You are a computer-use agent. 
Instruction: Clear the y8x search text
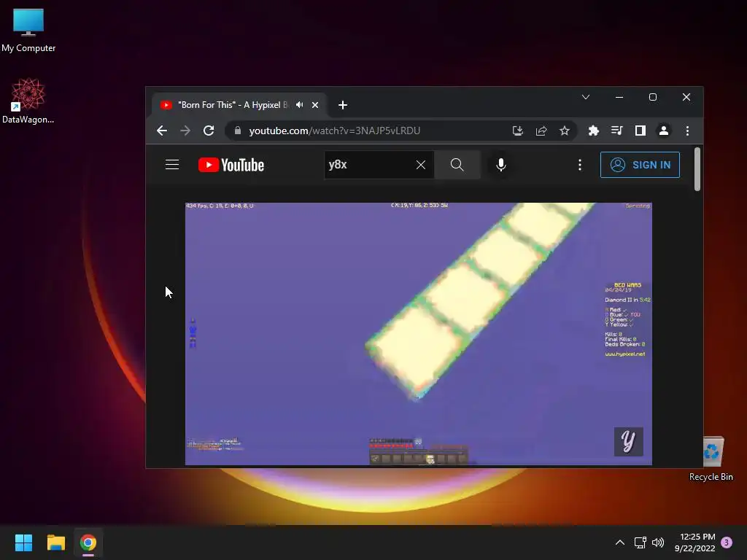coord(421,165)
